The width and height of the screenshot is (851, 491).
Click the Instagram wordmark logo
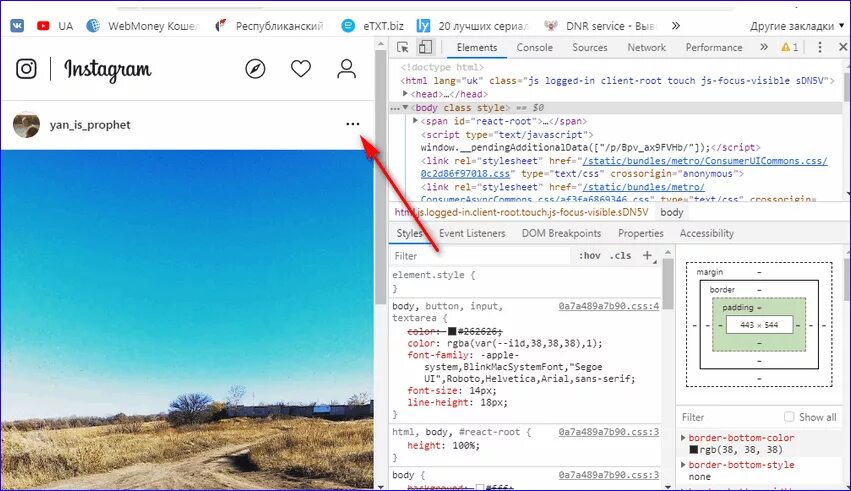107,69
